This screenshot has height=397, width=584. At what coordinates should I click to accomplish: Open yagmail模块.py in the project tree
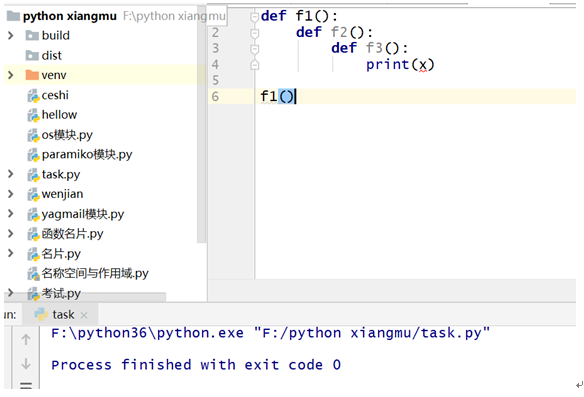tap(83, 214)
